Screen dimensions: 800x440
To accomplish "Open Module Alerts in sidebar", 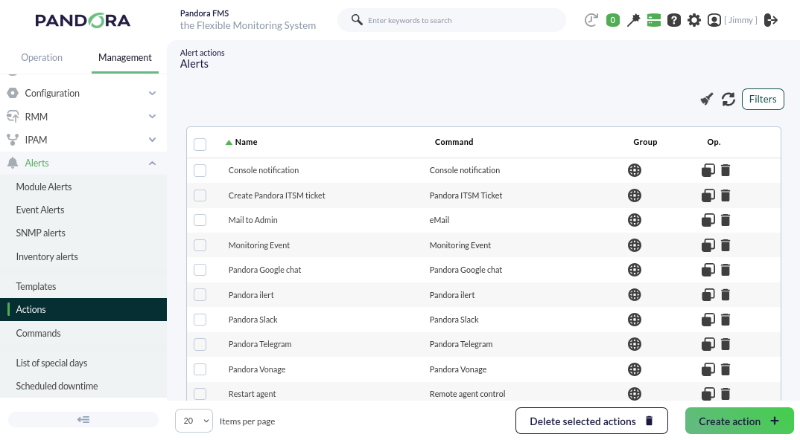I will [44, 187].
